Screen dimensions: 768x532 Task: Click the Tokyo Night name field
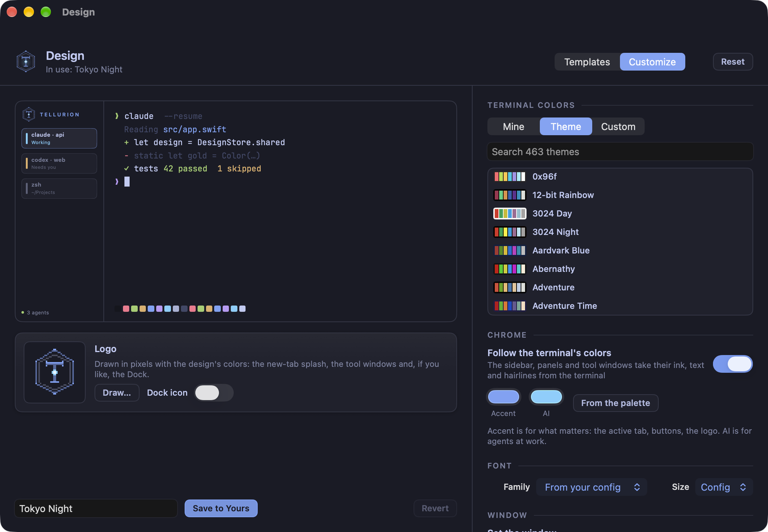point(96,508)
